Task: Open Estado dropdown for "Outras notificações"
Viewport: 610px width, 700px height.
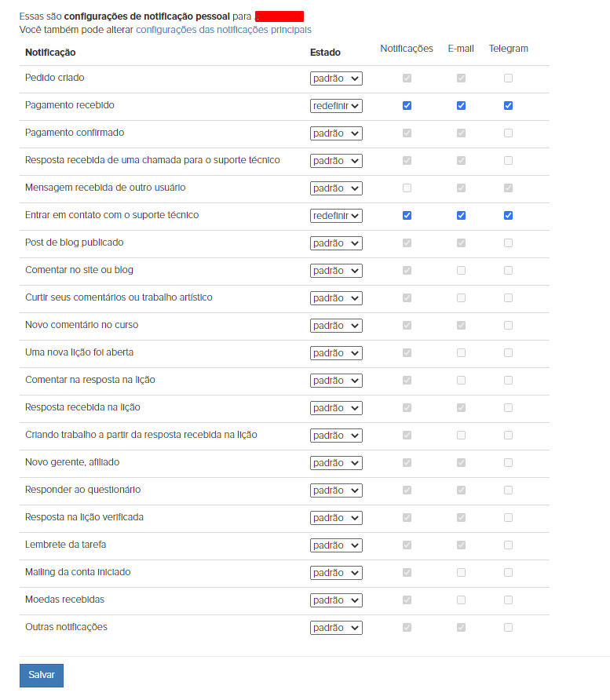Action: pyautogui.click(x=336, y=628)
